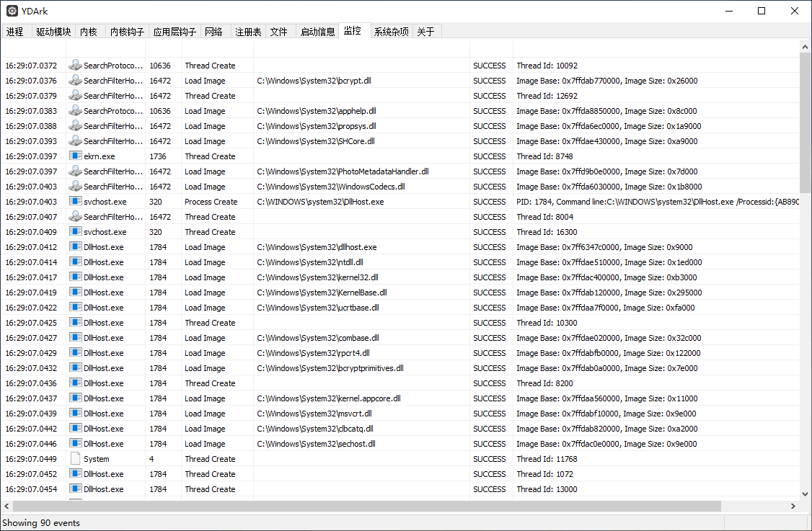Click the scroll right arrow of horizontal scrollbar
812x531 pixels.
(x=793, y=507)
